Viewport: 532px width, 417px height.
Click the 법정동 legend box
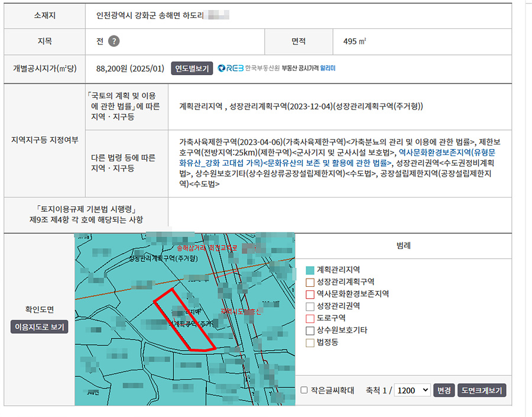310,342
